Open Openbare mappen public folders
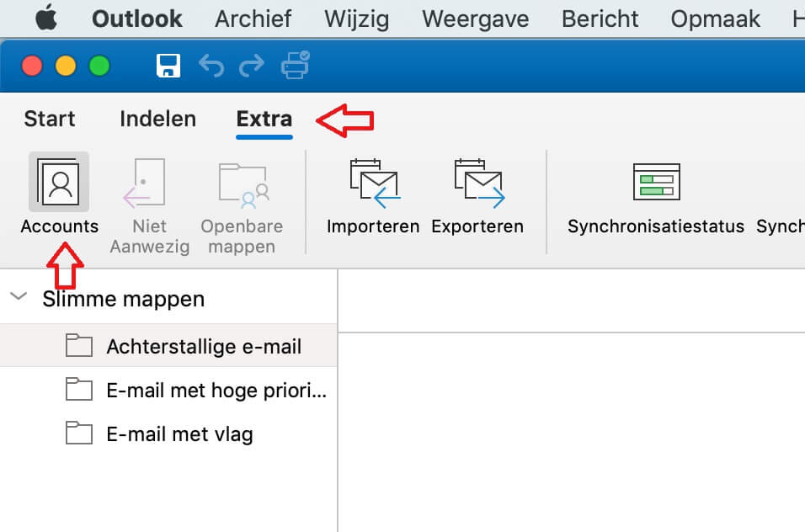This screenshot has width=805, height=532. point(244,184)
